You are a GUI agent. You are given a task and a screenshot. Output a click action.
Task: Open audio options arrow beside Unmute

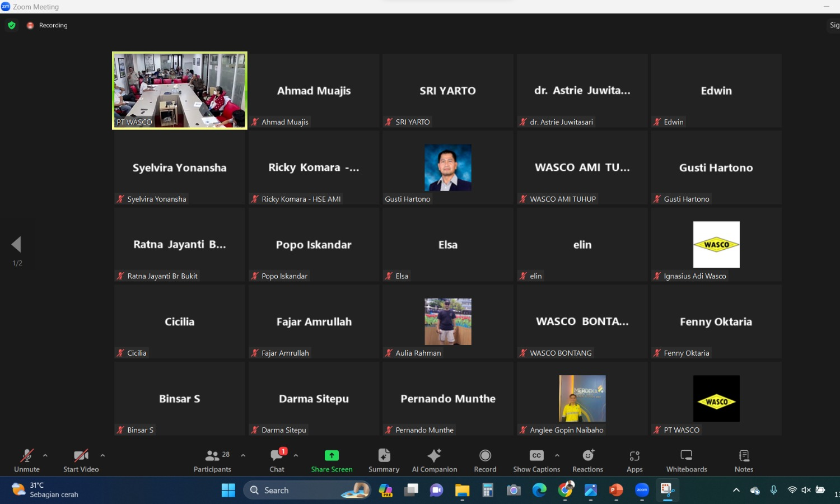(x=45, y=455)
